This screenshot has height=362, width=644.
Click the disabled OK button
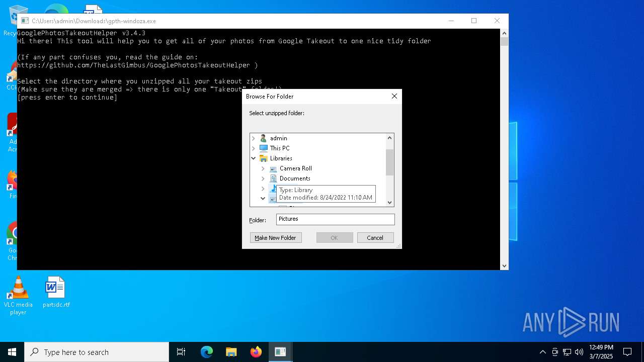point(335,238)
